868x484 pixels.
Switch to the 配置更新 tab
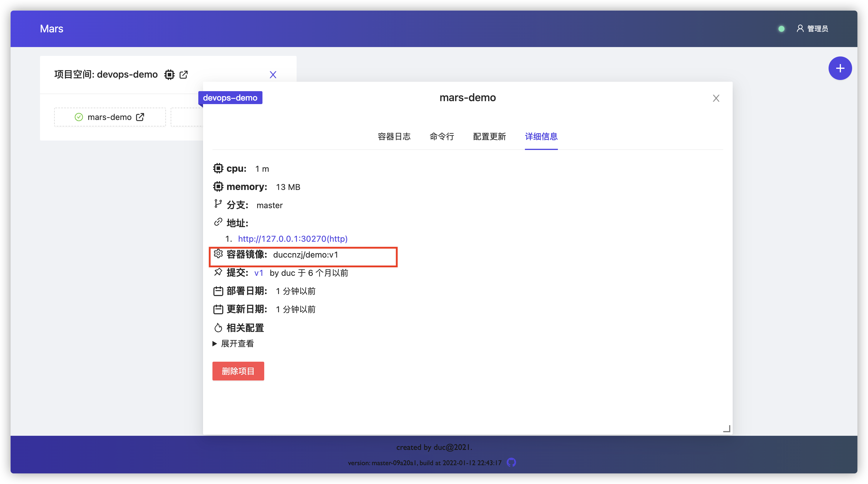coord(489,136)
